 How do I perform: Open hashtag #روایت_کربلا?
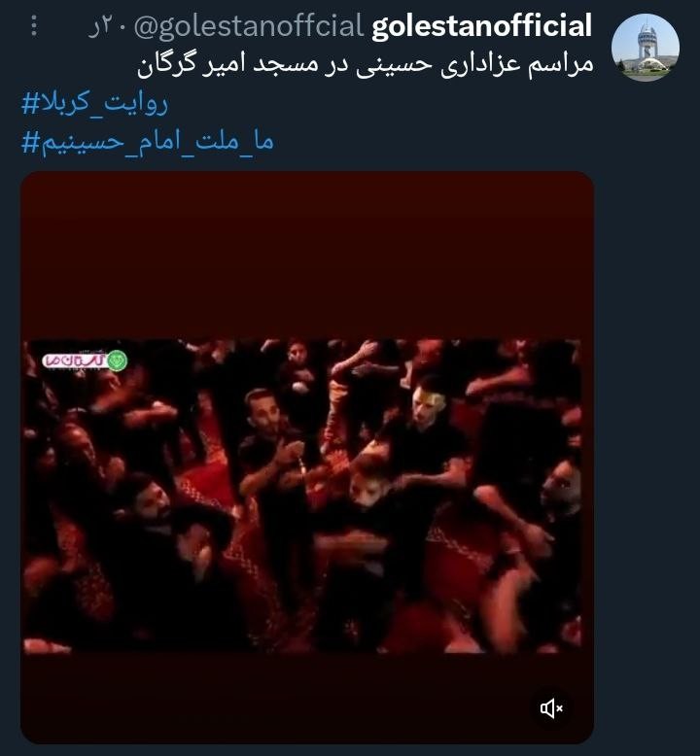click(94, 103)
